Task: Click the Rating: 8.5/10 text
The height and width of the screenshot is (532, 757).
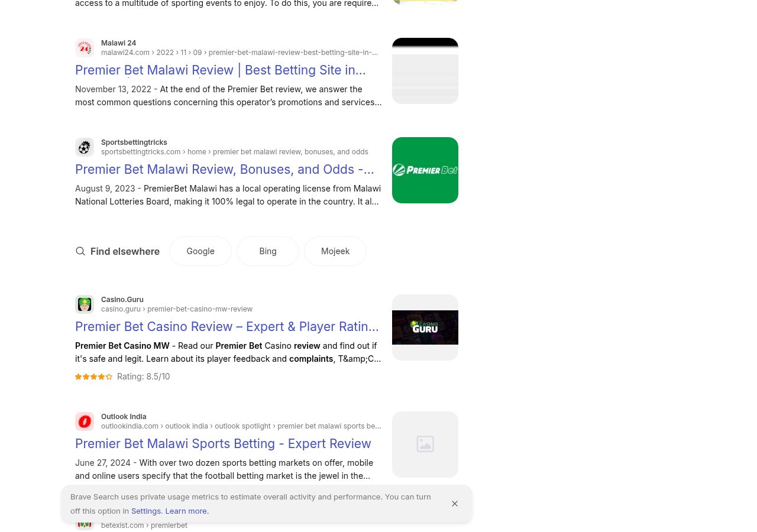Action: 143,377
